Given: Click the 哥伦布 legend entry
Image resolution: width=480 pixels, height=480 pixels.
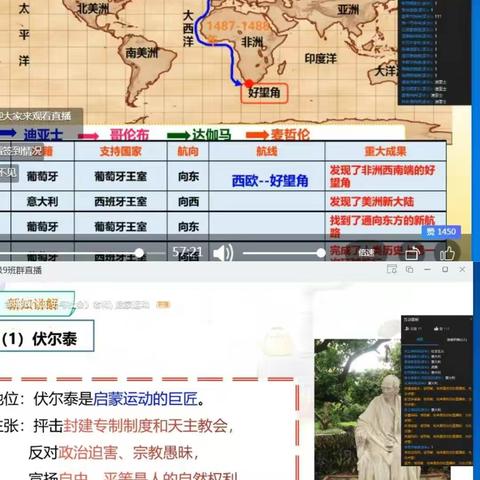Looking at the screenshot, I should [x=129, y=135].
